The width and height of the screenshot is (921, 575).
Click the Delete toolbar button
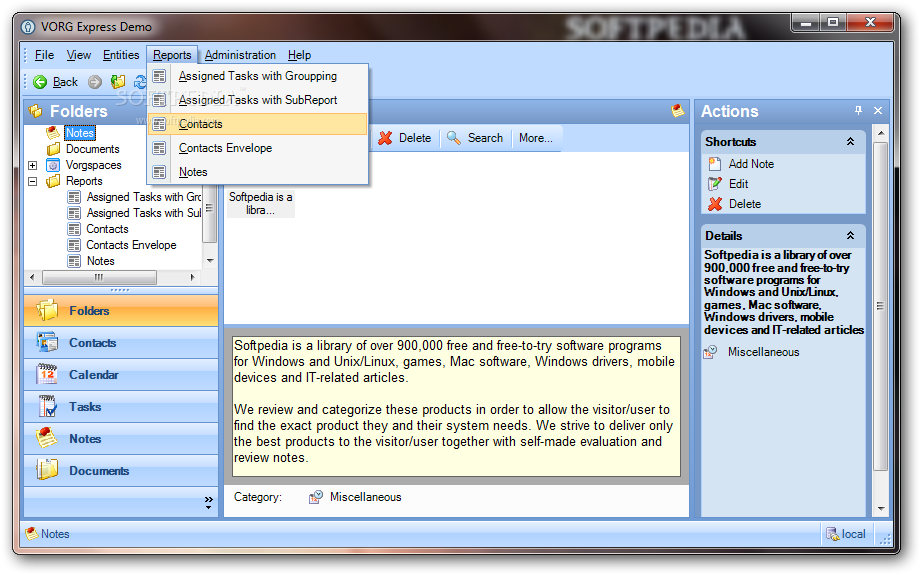[x=405, y=138]
